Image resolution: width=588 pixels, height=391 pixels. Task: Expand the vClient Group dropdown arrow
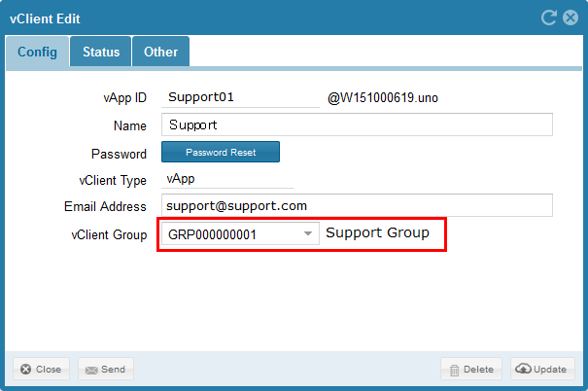coord(308,234)
